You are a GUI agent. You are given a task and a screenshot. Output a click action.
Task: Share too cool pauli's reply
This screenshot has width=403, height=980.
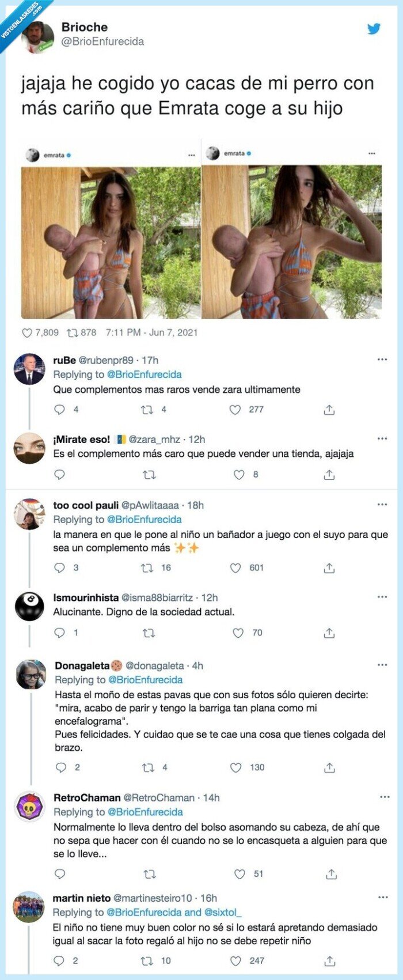pos(329,568)
